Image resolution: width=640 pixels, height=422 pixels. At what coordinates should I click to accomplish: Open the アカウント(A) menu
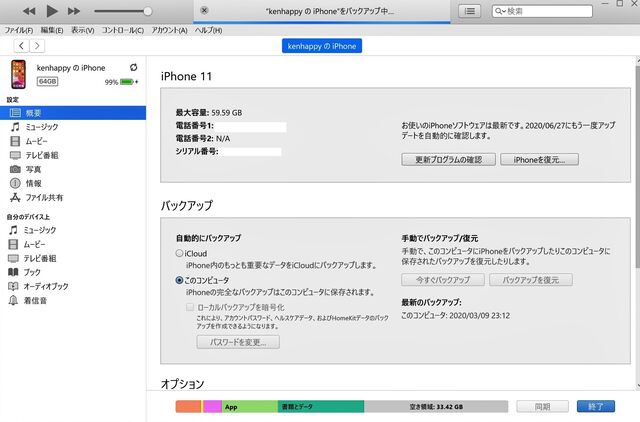tap(169, 30)
